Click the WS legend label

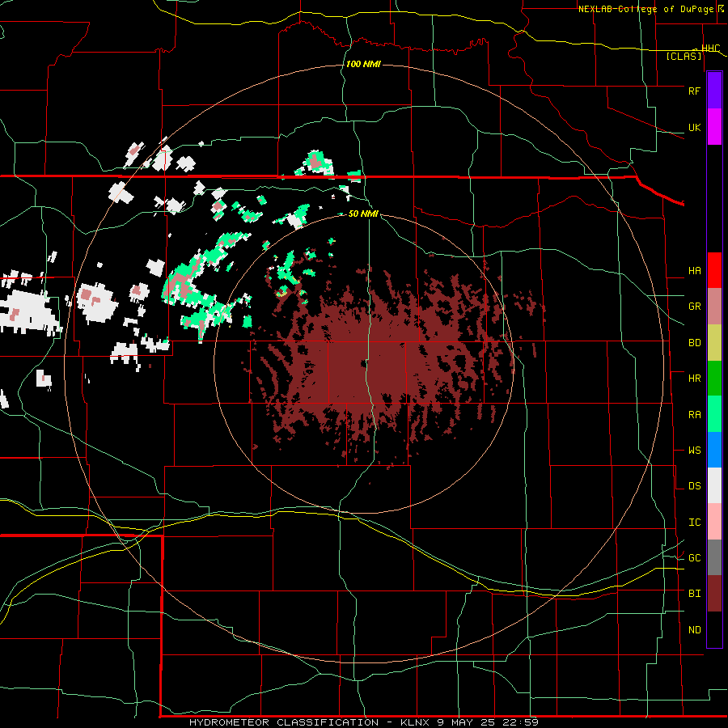pyautogui.click(x=694, y=451)
